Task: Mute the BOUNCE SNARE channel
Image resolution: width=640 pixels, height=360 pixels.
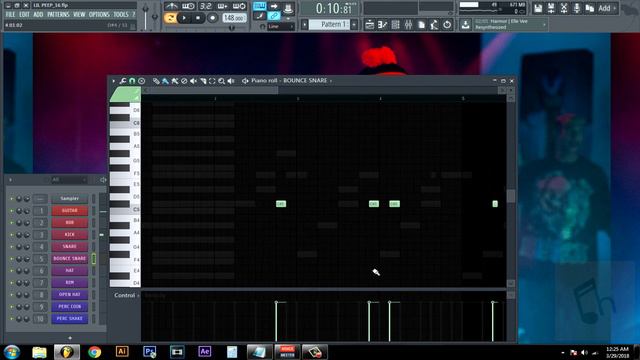Action: coord(11,259)
